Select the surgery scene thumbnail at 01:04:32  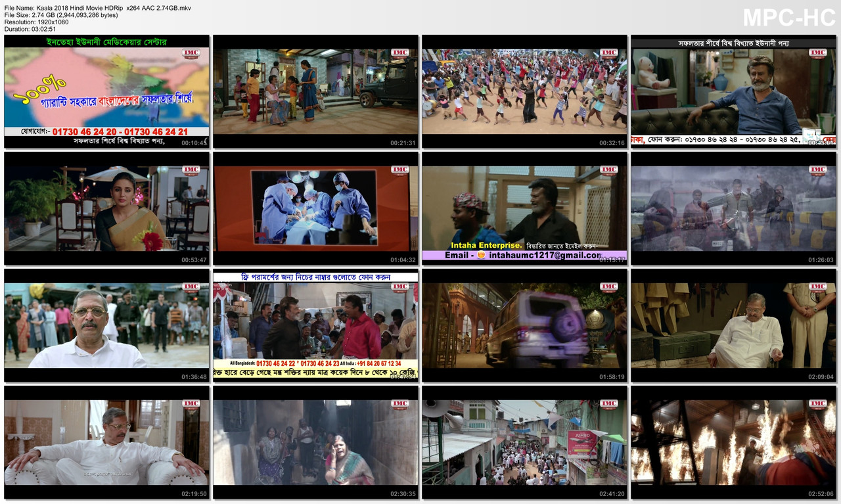coord(315,208)
